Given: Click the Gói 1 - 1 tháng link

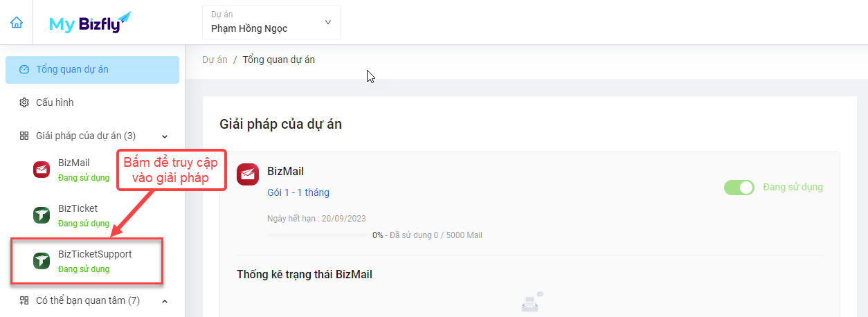Looking at the screenshot, I should point(298,192).
